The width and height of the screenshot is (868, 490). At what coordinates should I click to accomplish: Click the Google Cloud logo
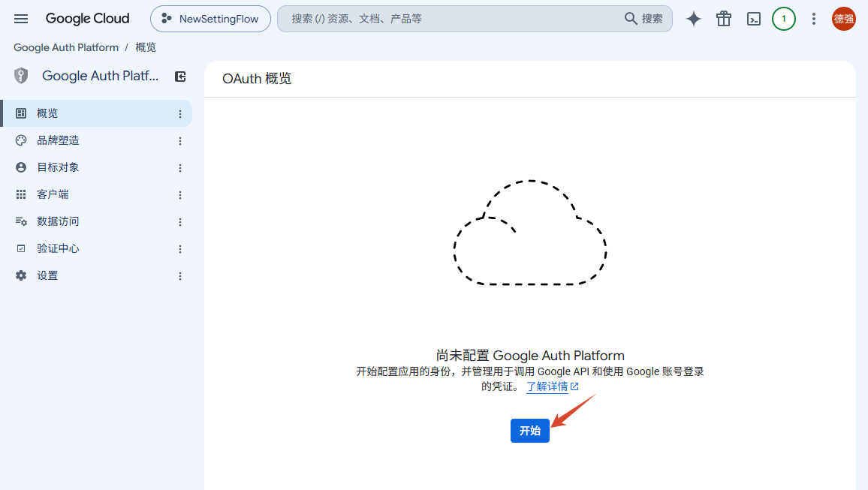(87, 19)
